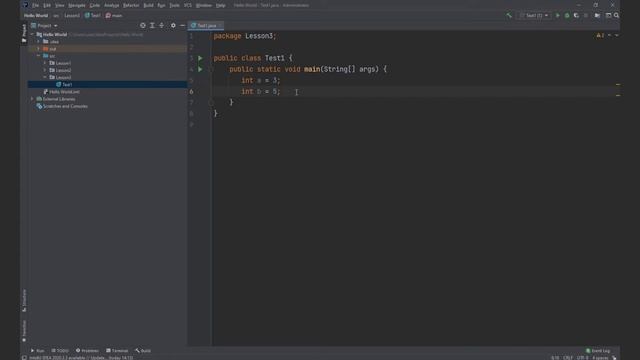Click the Stop icon in toolbar
Image resolution: width=640 pixels, height=360 pixels.
586,16
